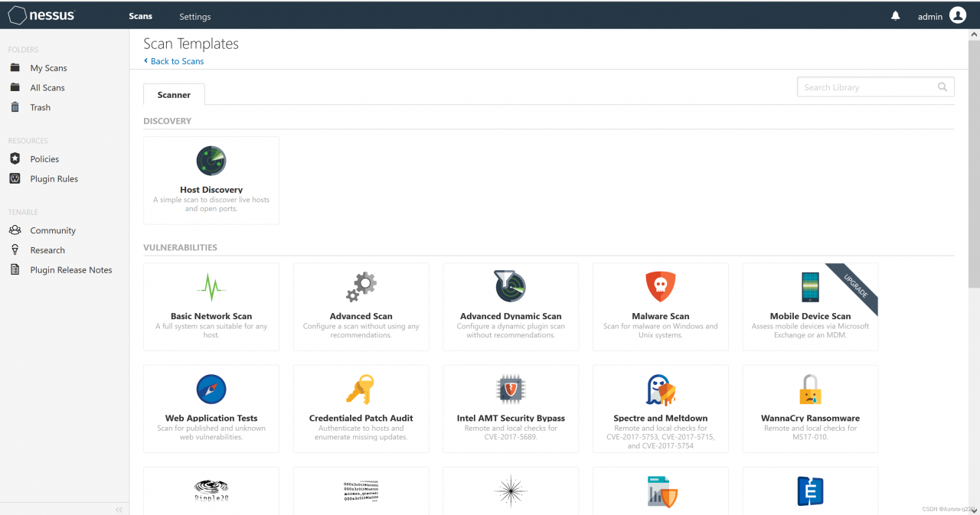Image resolution: width=980 pixels, height=515 pixels.
Task: Choose the Advanced Dynamic Scan funnel icon
Action: point(511,286)
